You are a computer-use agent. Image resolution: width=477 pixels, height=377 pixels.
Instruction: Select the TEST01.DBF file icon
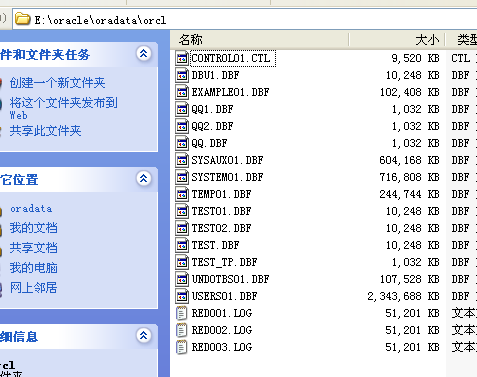point(182,211)
